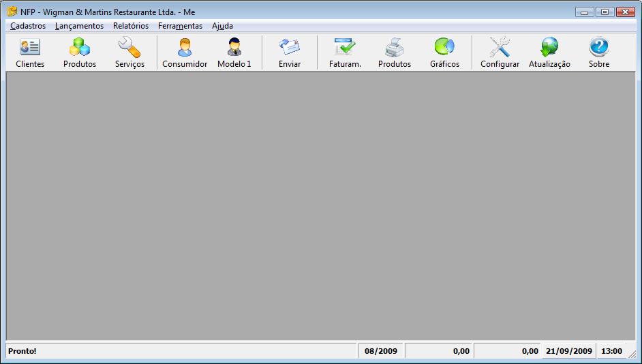The image size is (642, 364).
Task: Show the Gráficos pie chart icon
Action: [444, 46]
